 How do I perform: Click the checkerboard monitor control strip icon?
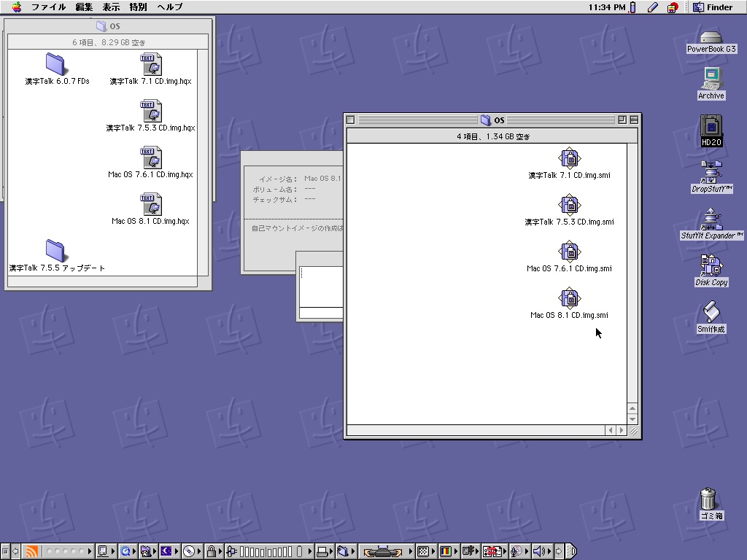(422, 551)
